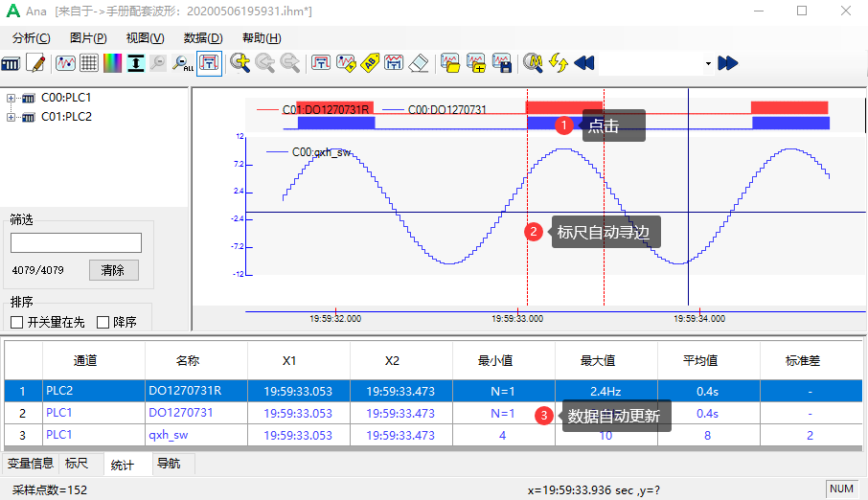This screenshot has width=868, height=500.
Task: Open the 分析(C) menu
Action: [x=32, y=37]
